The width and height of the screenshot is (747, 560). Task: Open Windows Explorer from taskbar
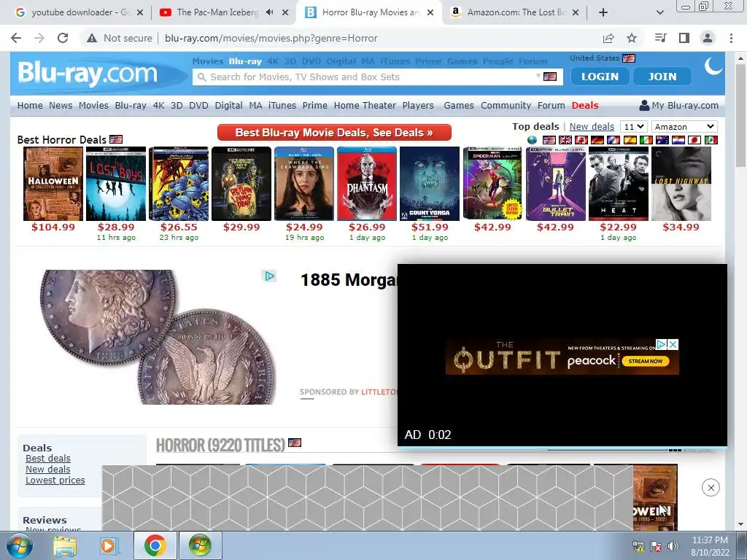pyautogui.click(x=64, y=545)
